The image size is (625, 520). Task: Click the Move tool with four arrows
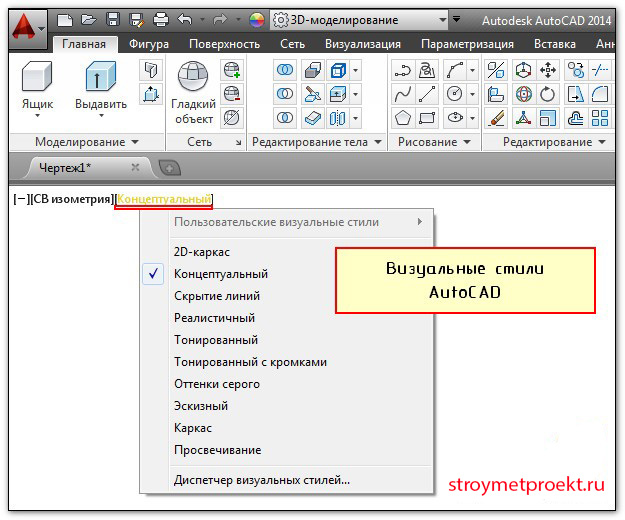pos(548,71)
